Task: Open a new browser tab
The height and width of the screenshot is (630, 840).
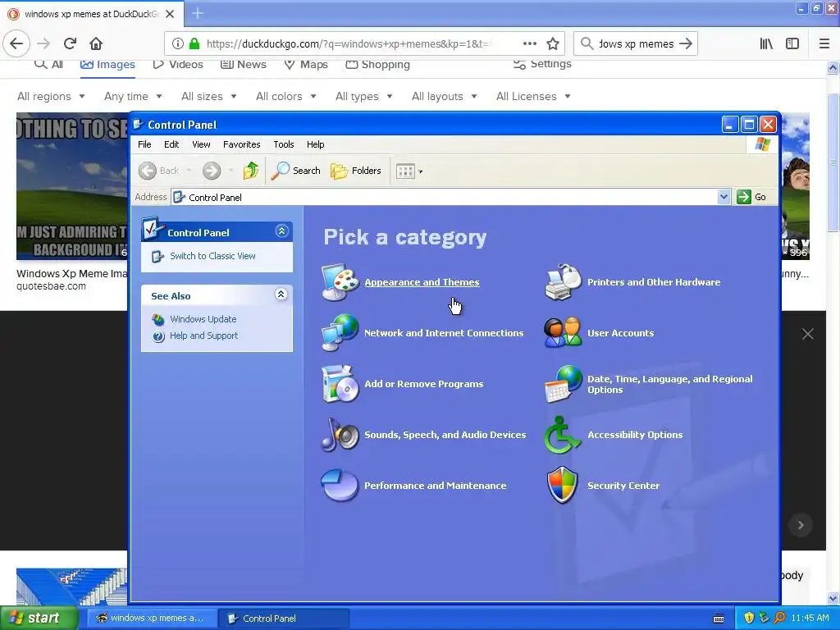Action: 198,13
